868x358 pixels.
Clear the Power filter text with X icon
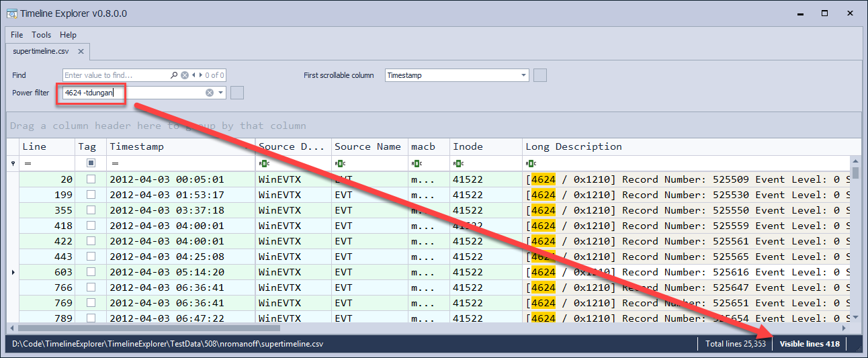click(x=210, y=93)
